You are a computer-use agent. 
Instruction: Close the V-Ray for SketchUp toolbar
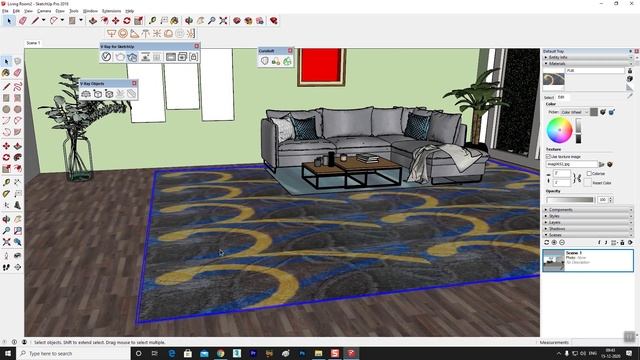(x=197, y=46)
